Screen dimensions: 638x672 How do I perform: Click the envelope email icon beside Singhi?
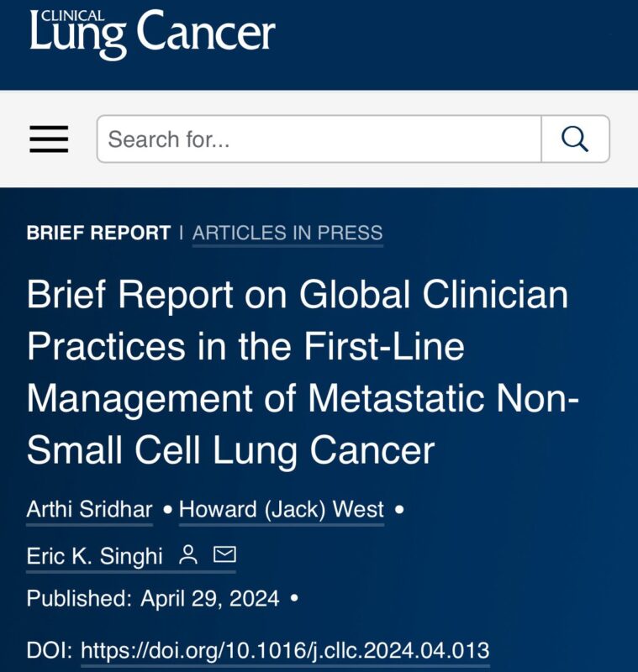pos(224,554)
